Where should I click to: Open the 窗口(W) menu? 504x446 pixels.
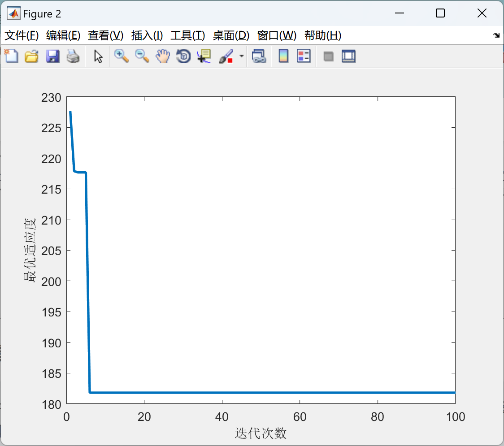click(277, 35)
